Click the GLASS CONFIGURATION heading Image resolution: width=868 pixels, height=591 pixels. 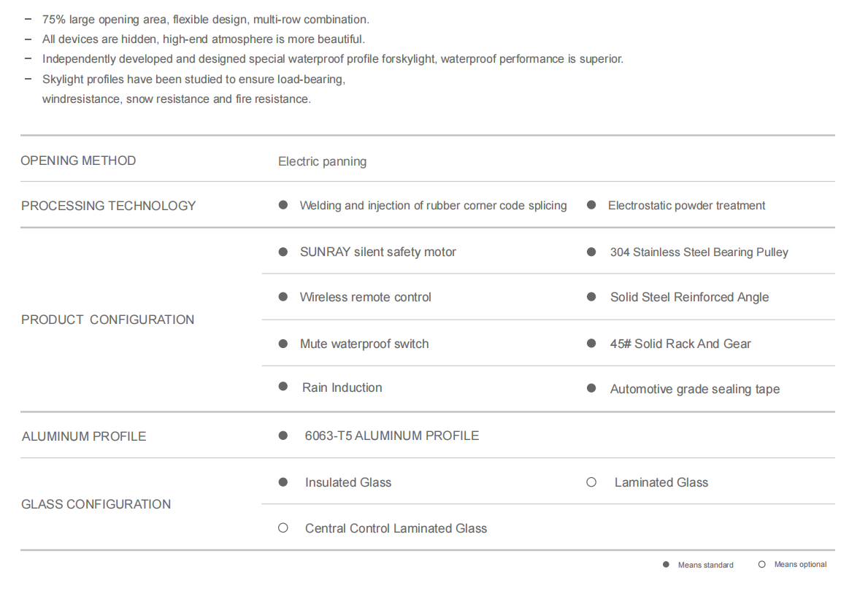96,504
